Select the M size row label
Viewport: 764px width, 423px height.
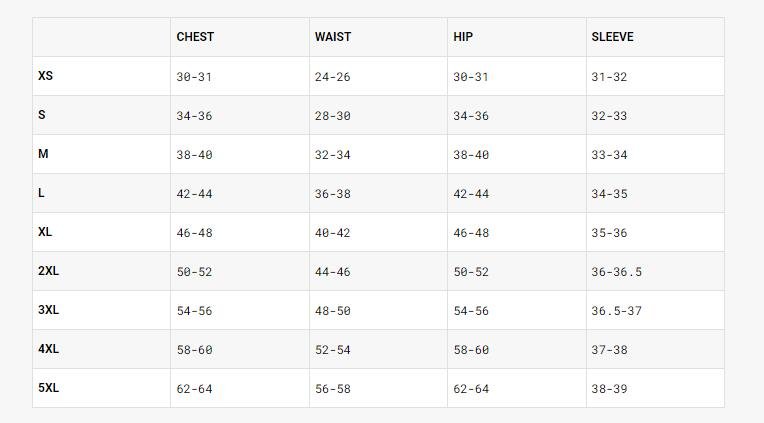click(43, 154)
